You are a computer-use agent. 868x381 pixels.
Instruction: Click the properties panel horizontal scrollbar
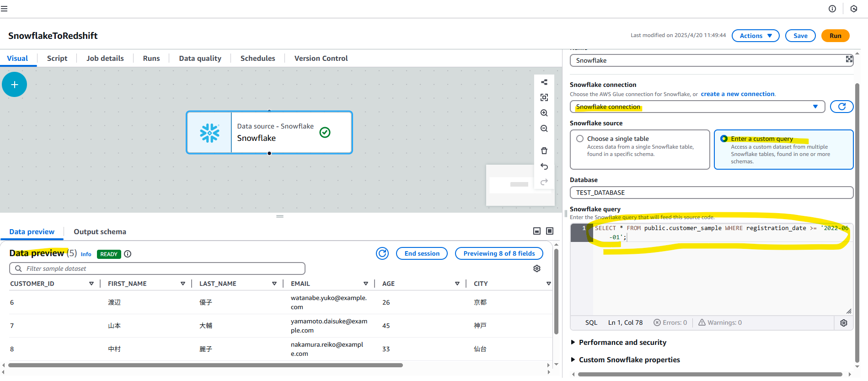click(710, 374)
